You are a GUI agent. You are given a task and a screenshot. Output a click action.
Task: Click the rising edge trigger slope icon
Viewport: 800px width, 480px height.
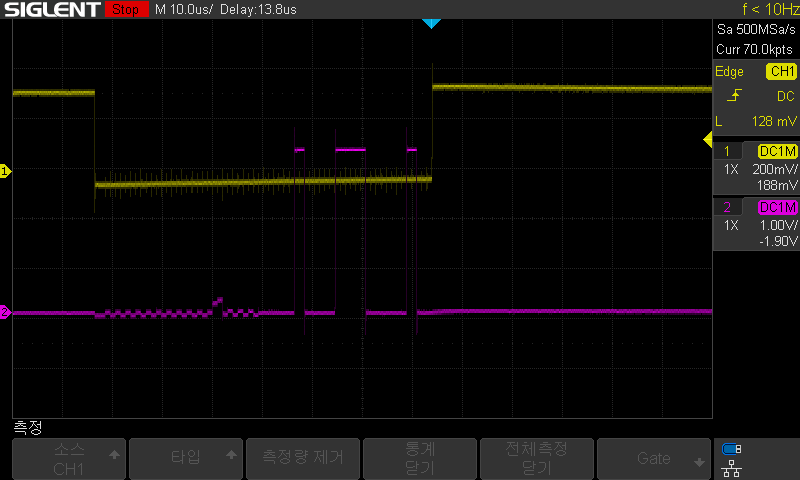(734, 95)
